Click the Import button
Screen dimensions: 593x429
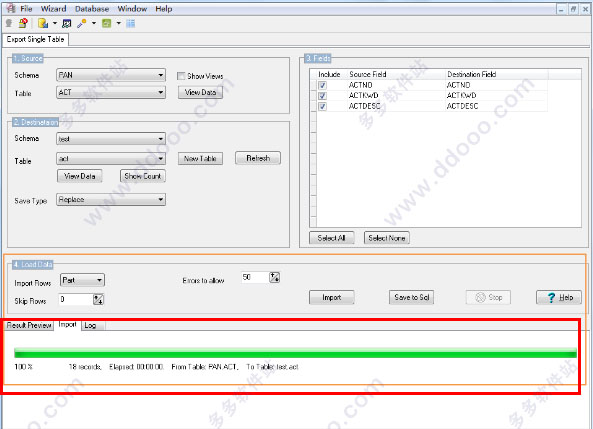(332, 297)
